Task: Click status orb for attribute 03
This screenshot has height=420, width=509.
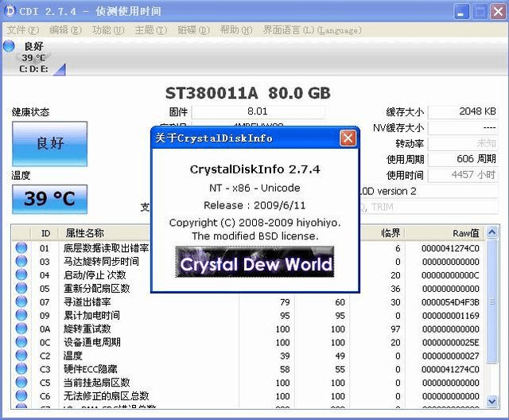Action: click(x=21, y=261)
